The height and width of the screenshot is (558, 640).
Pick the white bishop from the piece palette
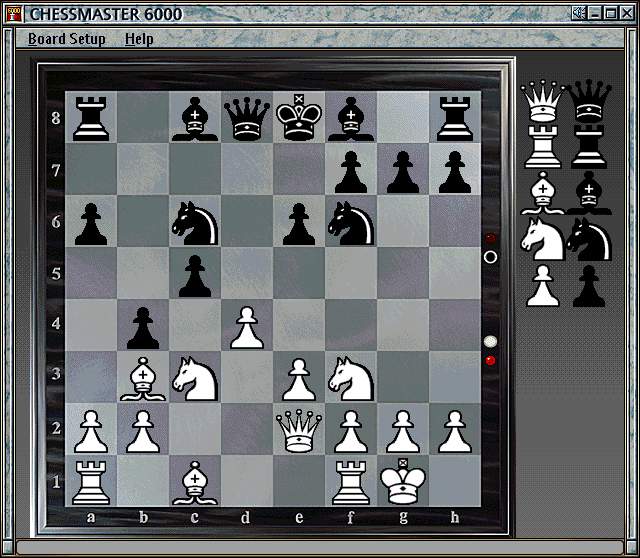(x=542, y=193)
